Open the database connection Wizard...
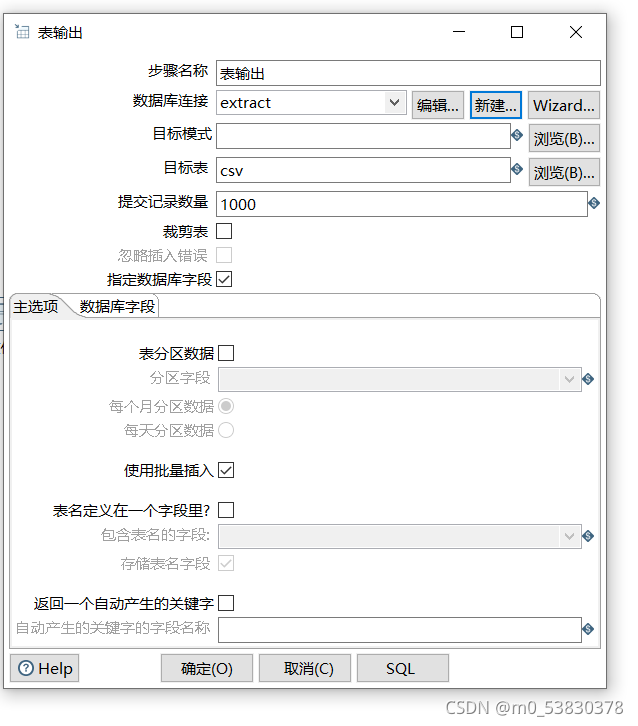The image size is (638, 726). click(x=563, y=105)
